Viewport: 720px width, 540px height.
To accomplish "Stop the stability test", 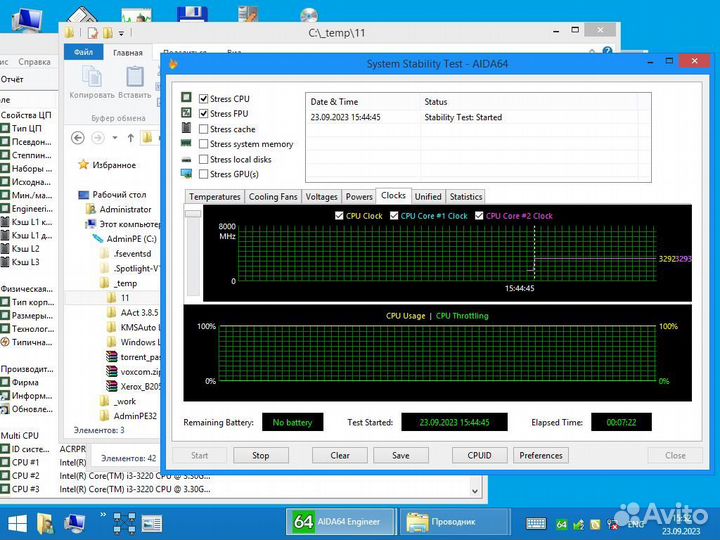I will tap(261, 456).
